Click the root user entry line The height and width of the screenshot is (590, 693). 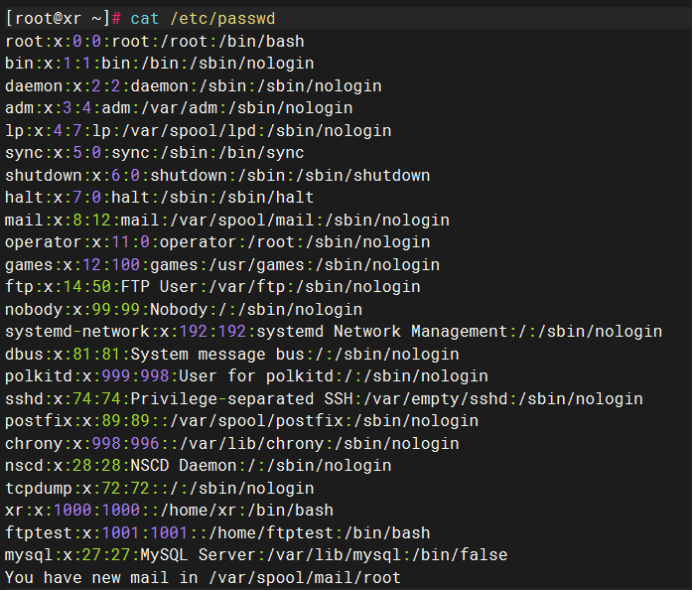154,41
